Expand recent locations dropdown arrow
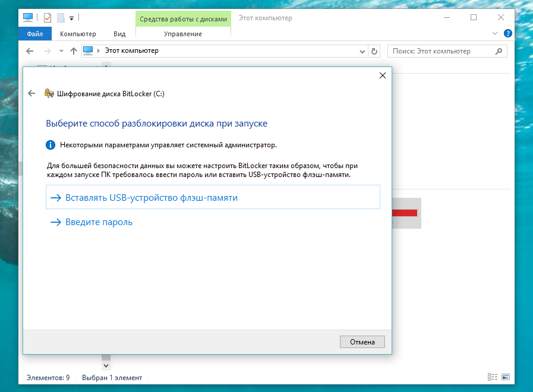This screenshot has height=392, width=533. pos(61,51)
